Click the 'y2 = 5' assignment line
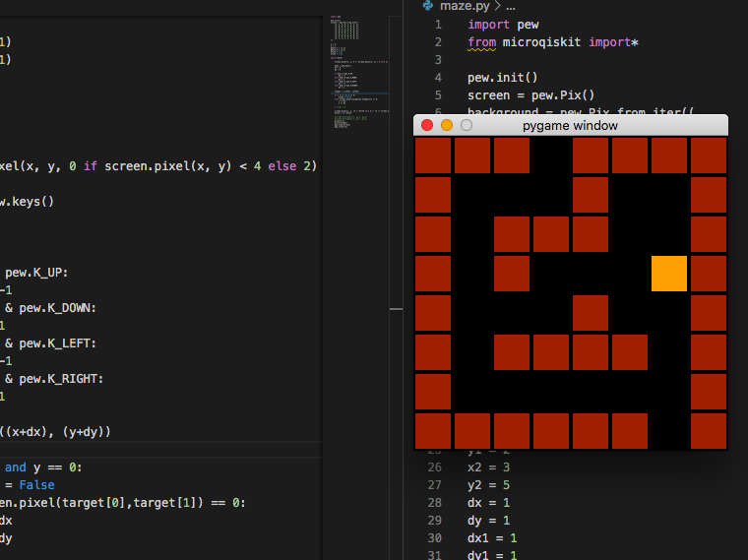This screenshot has width=748, height=560. [488, 484]
